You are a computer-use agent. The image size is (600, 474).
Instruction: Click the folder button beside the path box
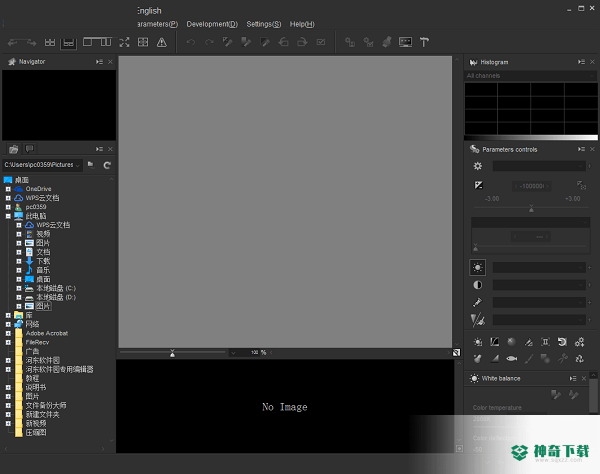91,165
